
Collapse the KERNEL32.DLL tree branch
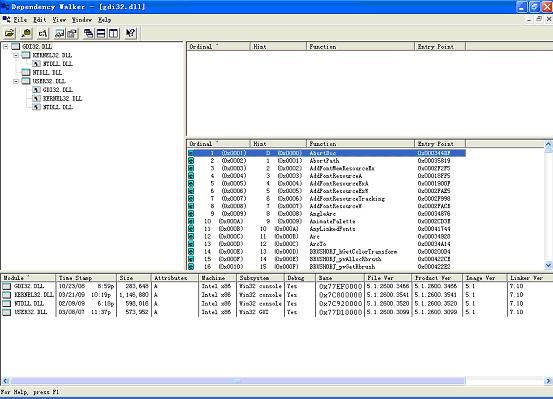click(x=16, y=55)
